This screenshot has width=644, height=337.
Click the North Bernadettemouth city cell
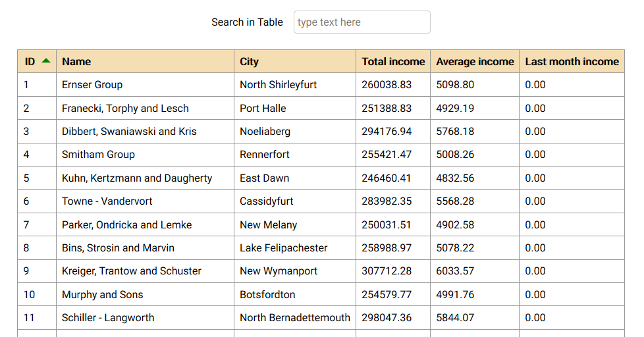coord(295,317)
